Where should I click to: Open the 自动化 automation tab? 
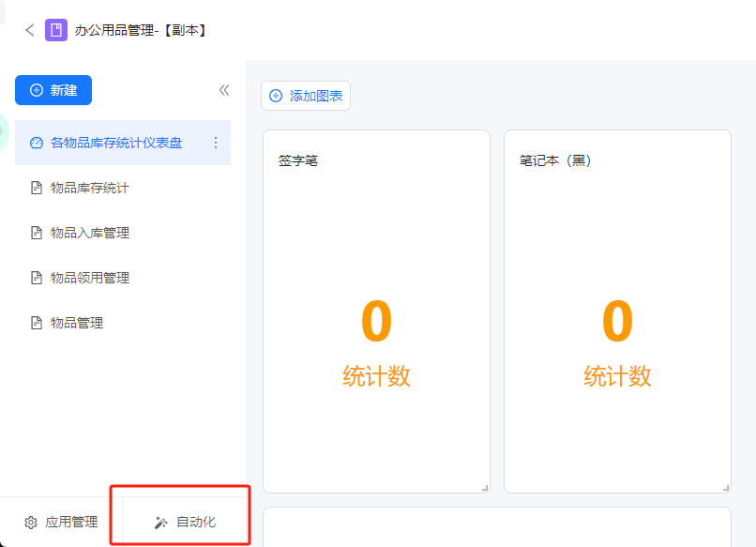tap(185, 522)
